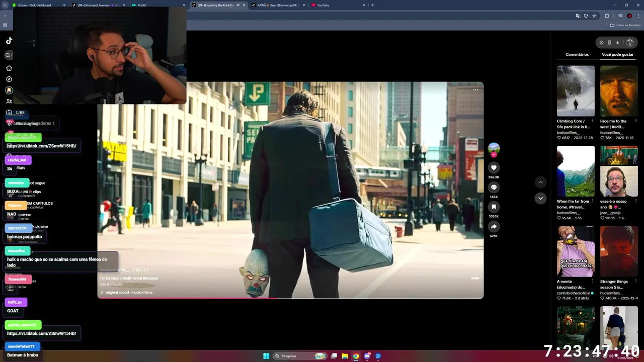Open options for Stranger things season 5
Viewport: 644px width, 362px height.
pyautogui.click(x=635, y=282)
